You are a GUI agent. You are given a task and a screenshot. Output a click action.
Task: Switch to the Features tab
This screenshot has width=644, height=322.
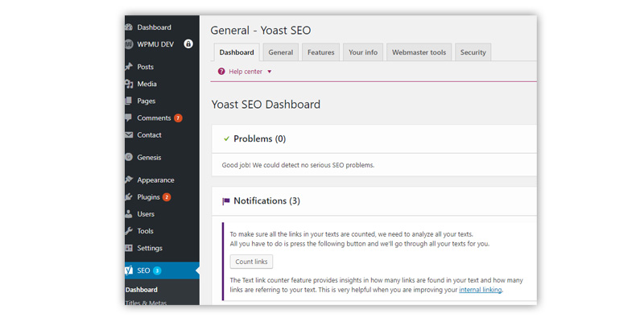point(320,52)
